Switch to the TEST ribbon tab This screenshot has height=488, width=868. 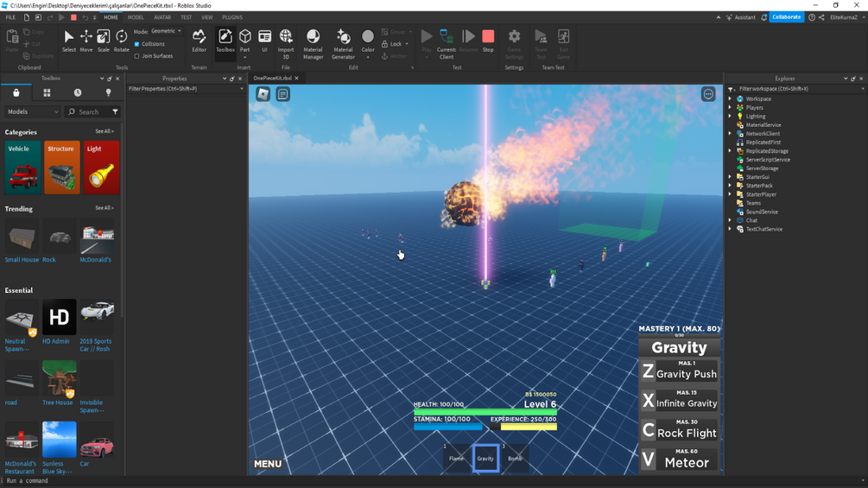[186, 17]
